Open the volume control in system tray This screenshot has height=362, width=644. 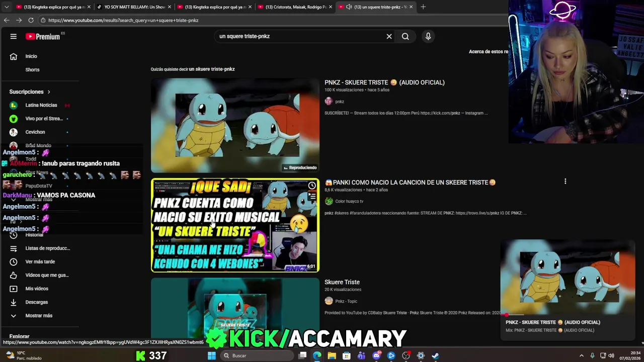click(611, 355)
